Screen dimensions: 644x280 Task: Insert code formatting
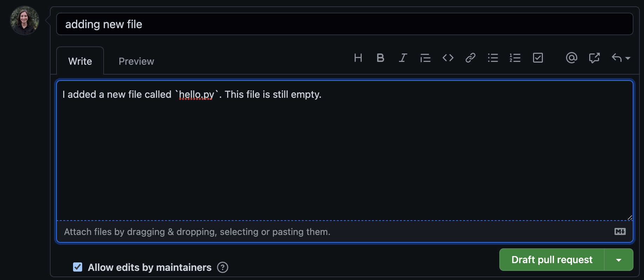(448, 58)
